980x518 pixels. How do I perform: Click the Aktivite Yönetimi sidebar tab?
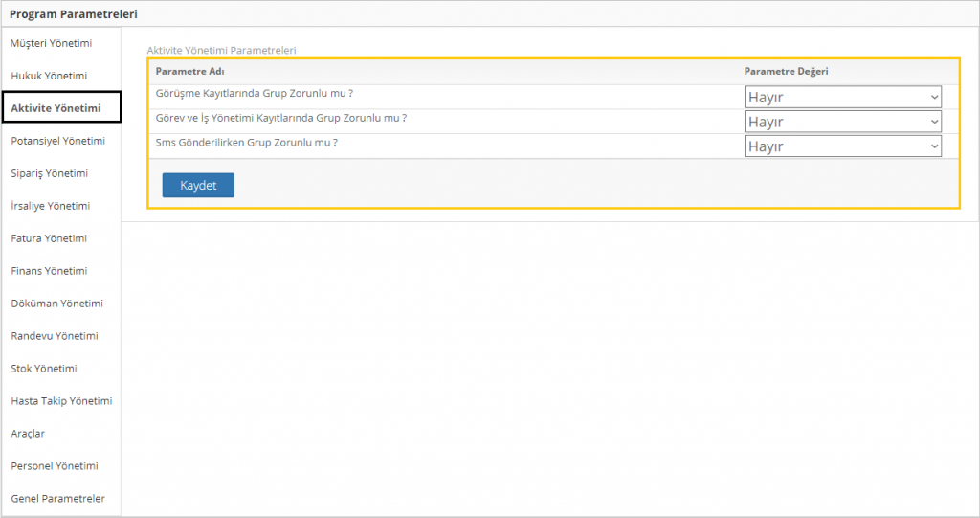coord(56,108)
